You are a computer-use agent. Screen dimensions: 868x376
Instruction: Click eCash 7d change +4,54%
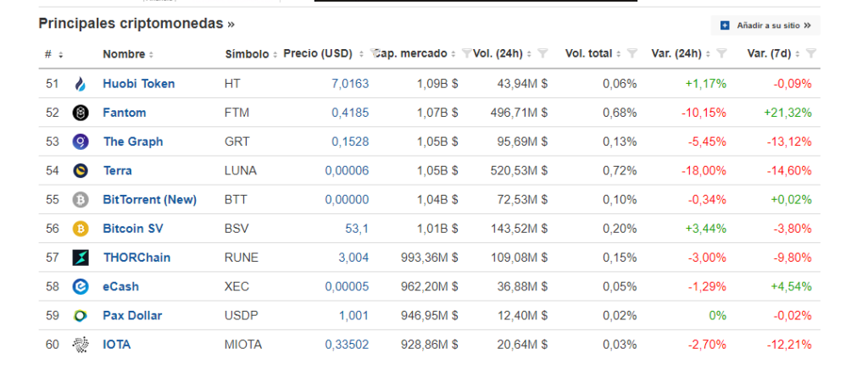pos(791,286)
